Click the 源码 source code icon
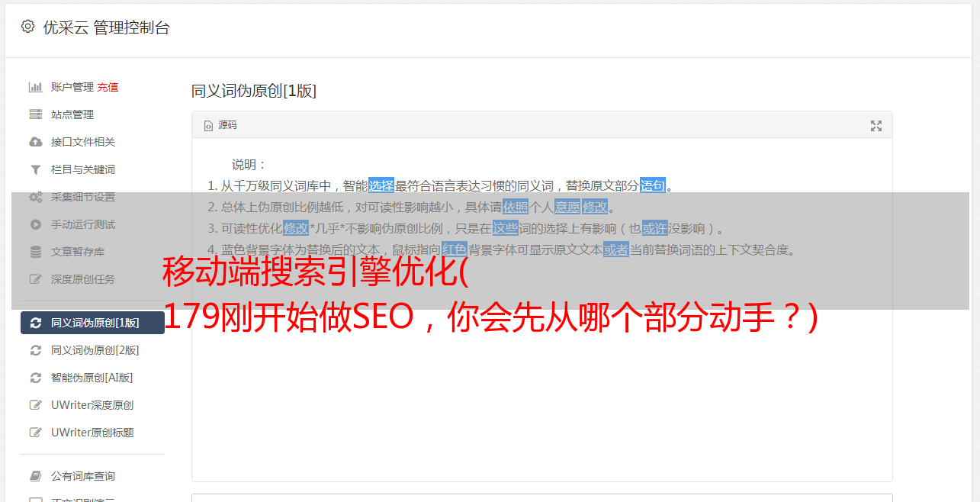Viewport: 980px width, 502px height. tap(208, 126)
